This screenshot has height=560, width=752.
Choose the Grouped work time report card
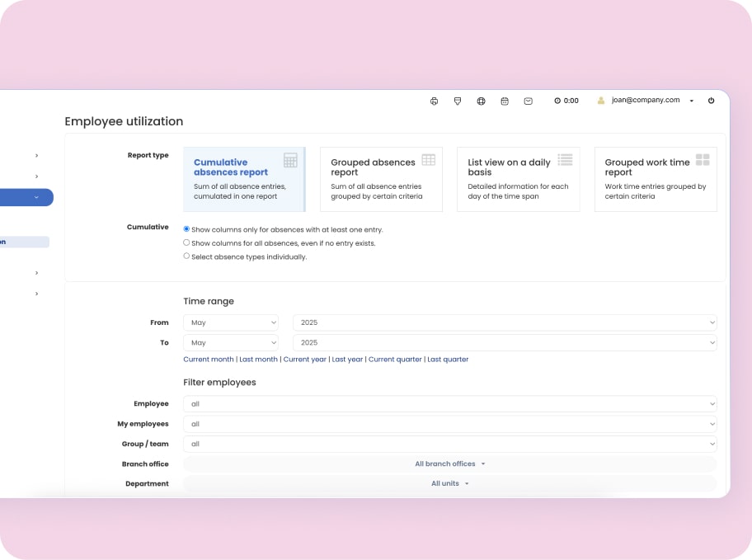(656, 179)
